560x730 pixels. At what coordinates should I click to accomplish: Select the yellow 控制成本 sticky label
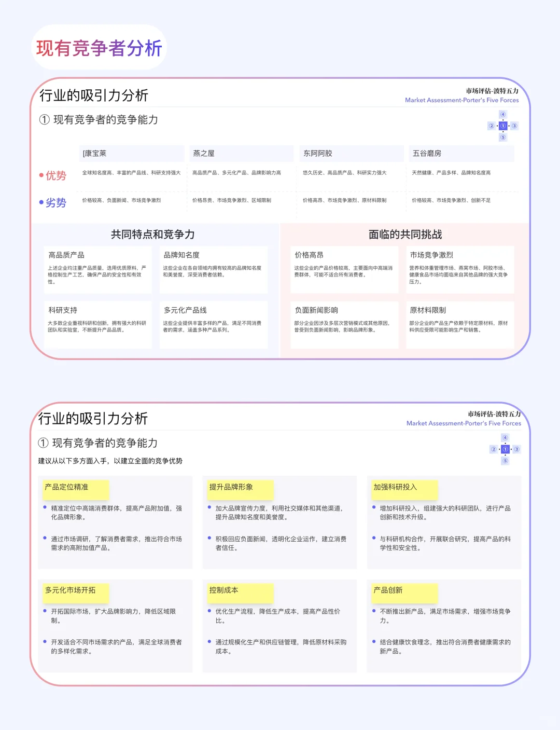(241, 593)
